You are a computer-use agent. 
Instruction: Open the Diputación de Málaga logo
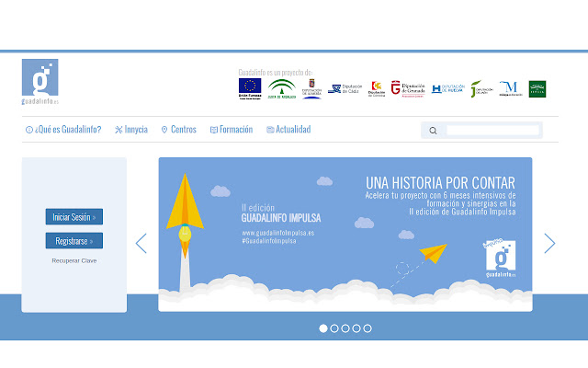coord(511,88)
